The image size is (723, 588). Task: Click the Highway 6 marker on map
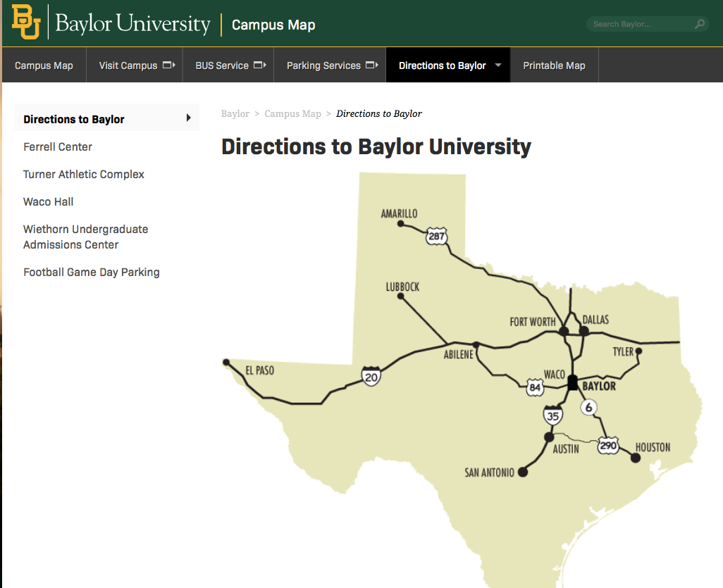pos(589,407)
